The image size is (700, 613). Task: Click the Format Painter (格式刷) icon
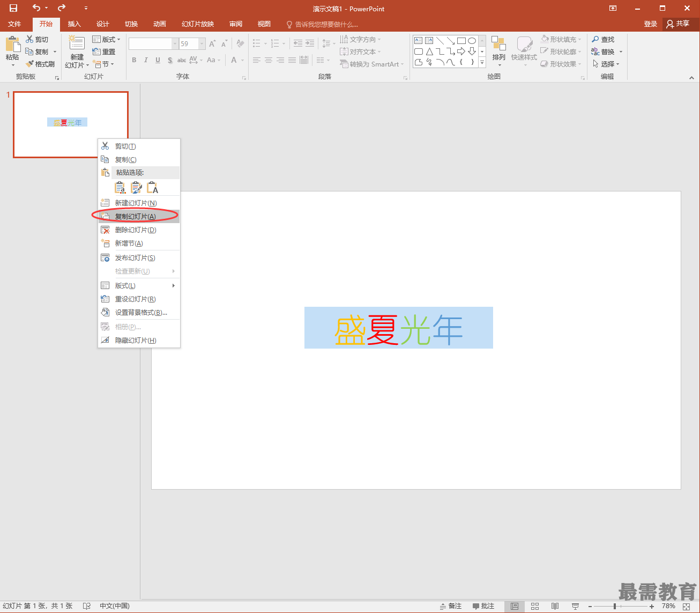(x=29, y=64)
